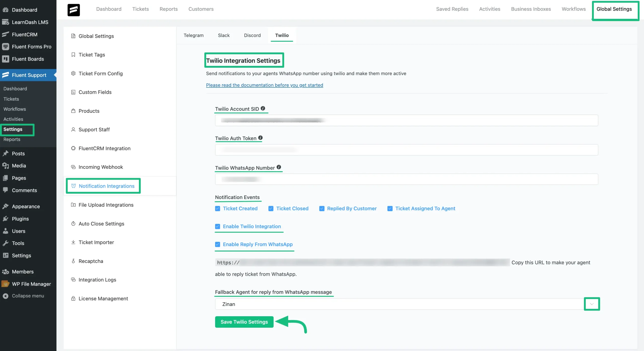Click the License Management lock icon
Image resolution: width=644 pixels, height=351 pixels.
[73, 298]
